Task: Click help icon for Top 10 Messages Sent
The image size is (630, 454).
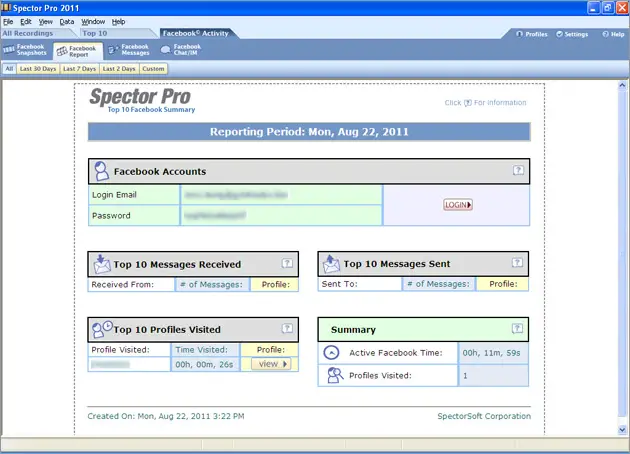Action: [517, 262]
